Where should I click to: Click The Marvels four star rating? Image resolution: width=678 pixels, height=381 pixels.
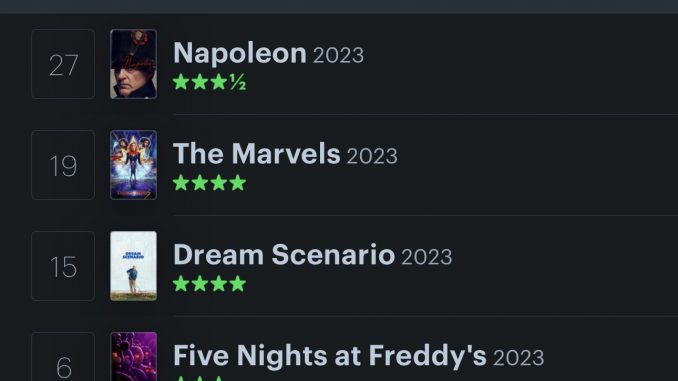click(209, 183)
